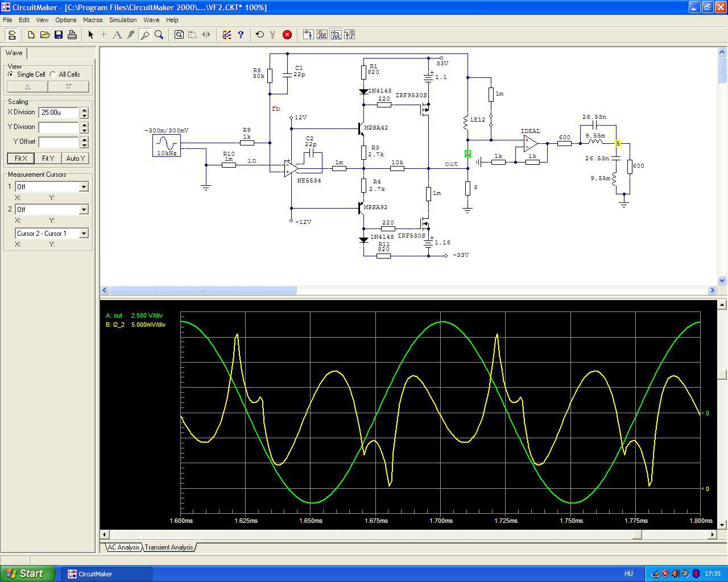Click the Open folder toolbar icon

pos(45,35)
